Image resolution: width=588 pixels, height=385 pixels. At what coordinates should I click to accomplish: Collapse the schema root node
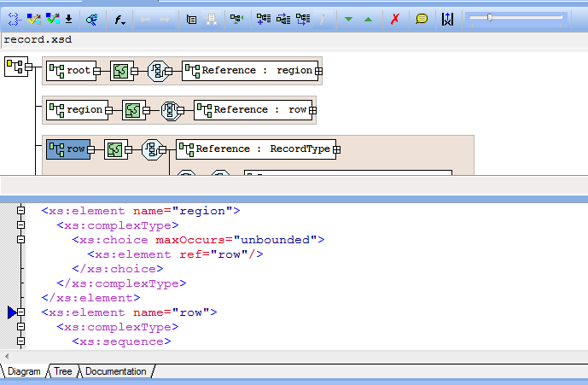point(28,67)
